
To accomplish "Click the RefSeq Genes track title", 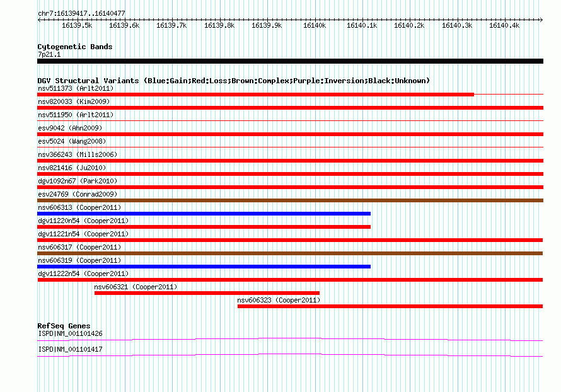I will pos(64,326).
